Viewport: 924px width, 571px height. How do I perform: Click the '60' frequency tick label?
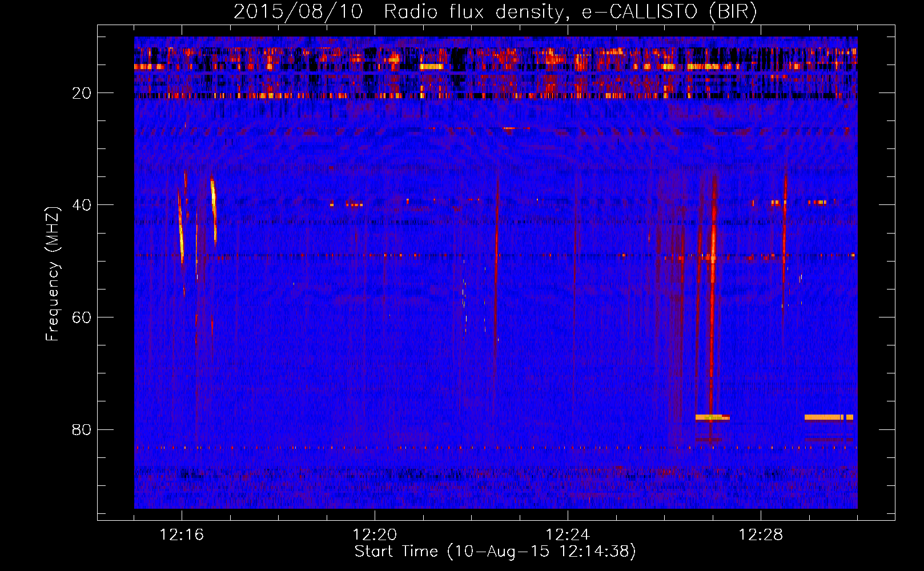tap(82, 317)
